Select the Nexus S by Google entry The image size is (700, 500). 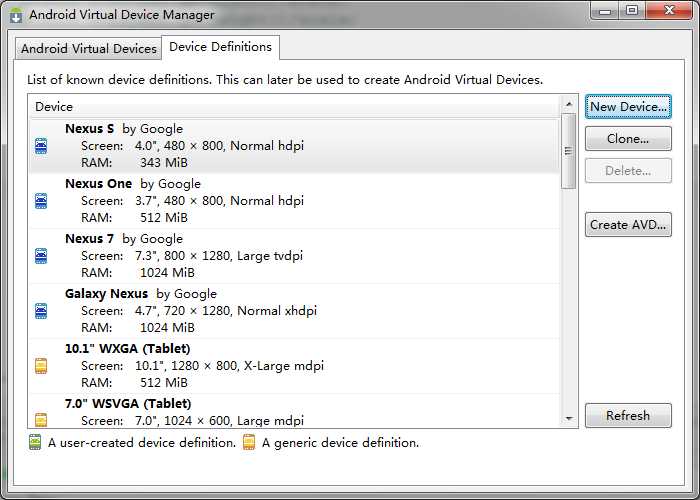tap(294, 146)
